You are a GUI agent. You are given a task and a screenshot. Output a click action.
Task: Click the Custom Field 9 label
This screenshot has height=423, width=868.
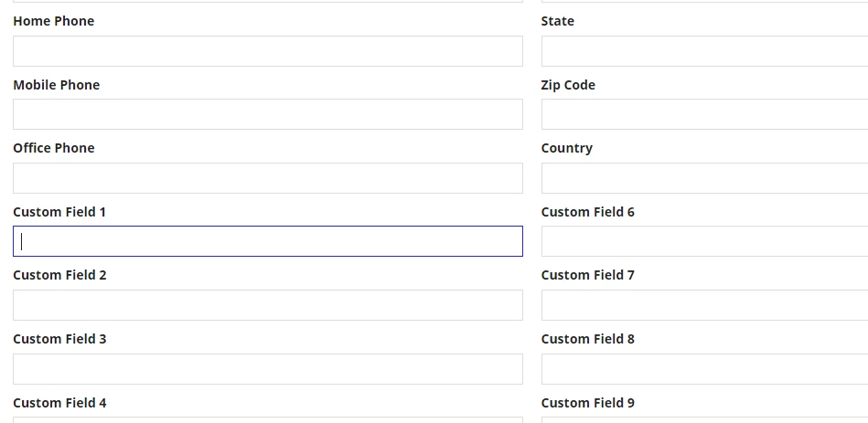[x=588, y=403]
